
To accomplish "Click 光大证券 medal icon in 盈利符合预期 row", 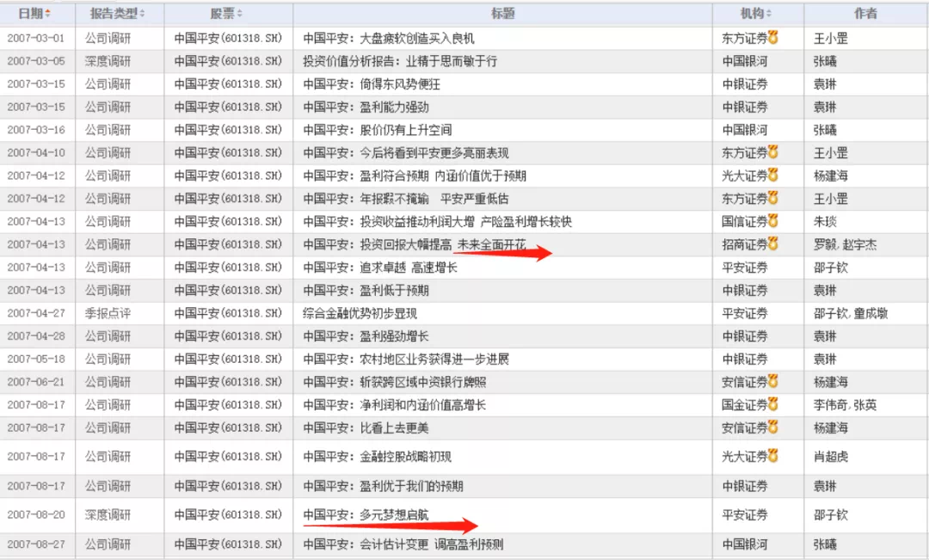I will (x=773, y=175).
